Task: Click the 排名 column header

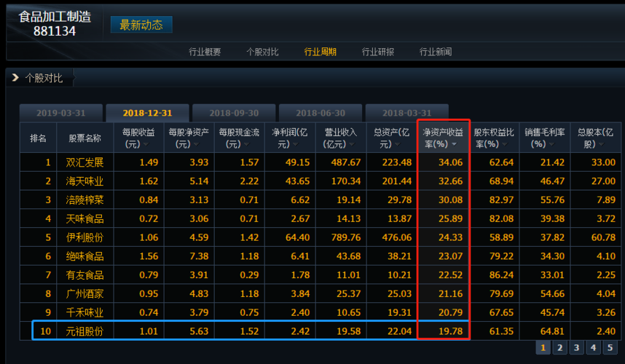Action: (39, 138)
